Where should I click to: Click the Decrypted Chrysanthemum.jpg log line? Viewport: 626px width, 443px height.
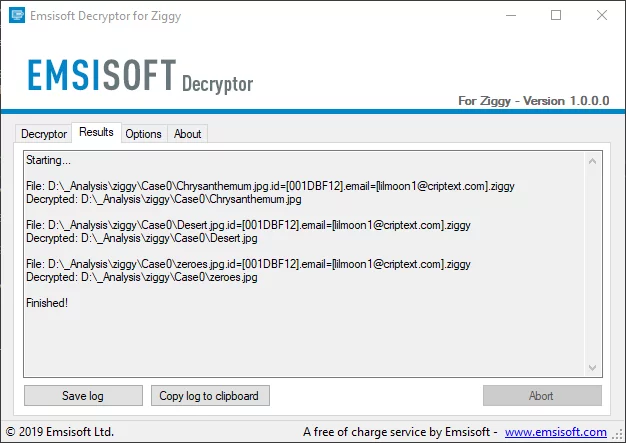[164, 199]
